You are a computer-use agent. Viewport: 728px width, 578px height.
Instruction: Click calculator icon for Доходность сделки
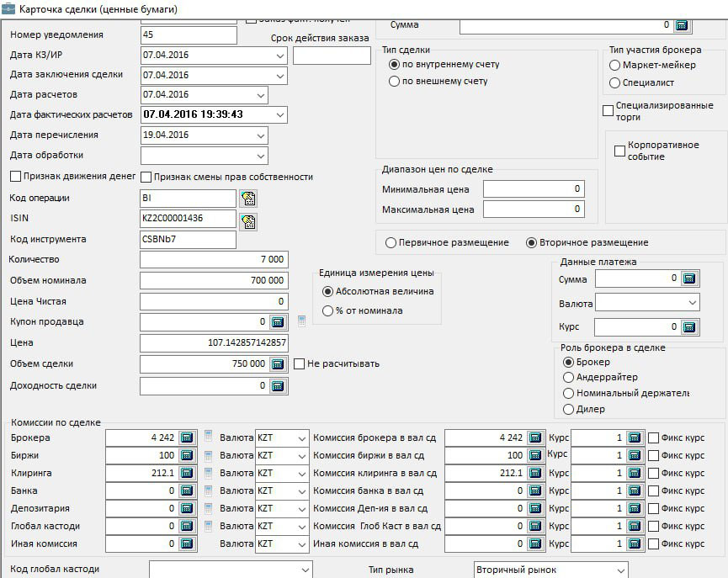278,386
